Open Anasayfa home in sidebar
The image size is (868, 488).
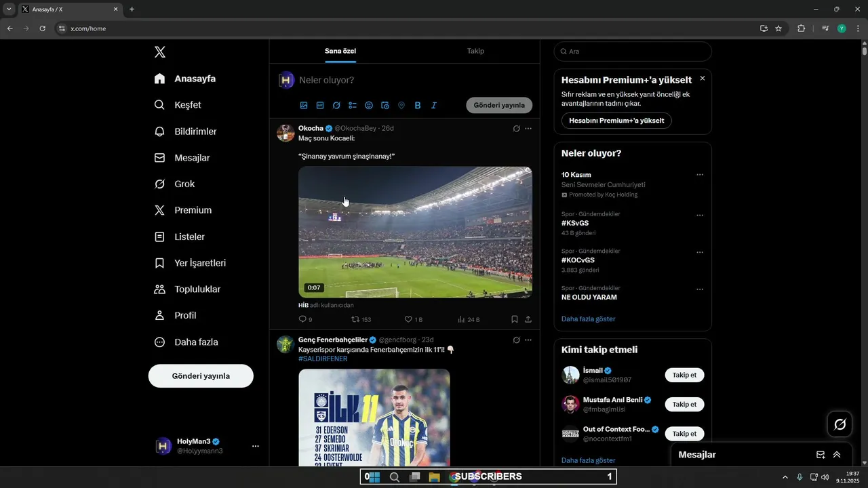click(185, 79)
